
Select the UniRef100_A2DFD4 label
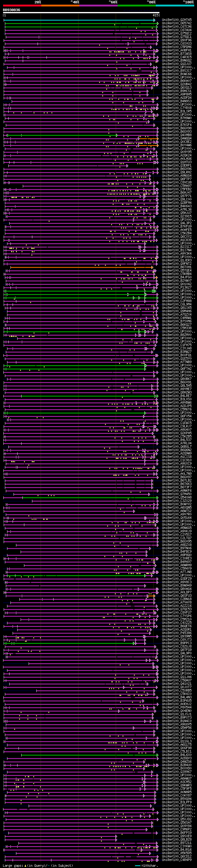coord(176,98)
